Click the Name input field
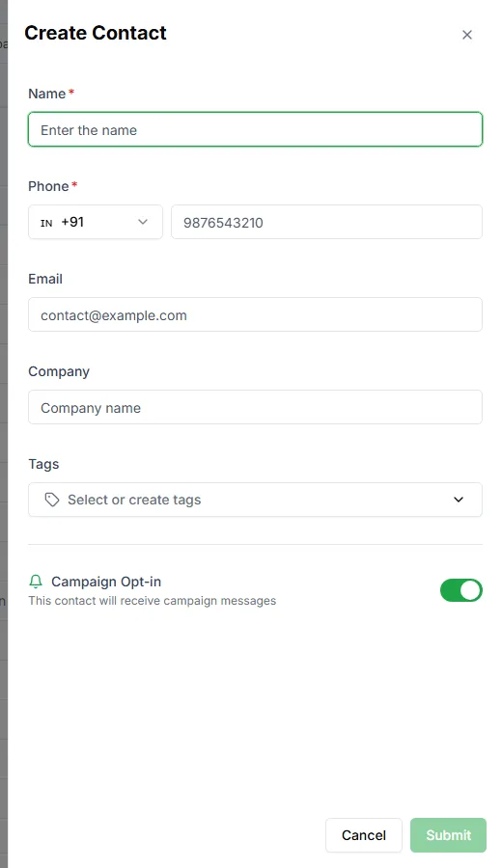This screenshot has height=868, width=502. click(256, 129)
